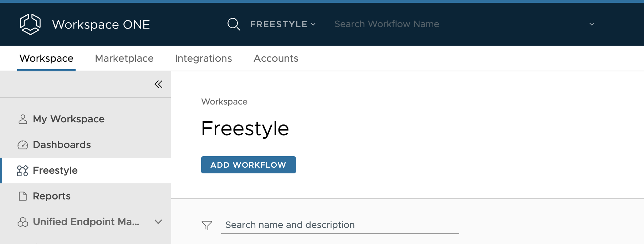This screenshot has width=644, height=244.
Task: Click the Reports document icon
Action: pos(23,196)
